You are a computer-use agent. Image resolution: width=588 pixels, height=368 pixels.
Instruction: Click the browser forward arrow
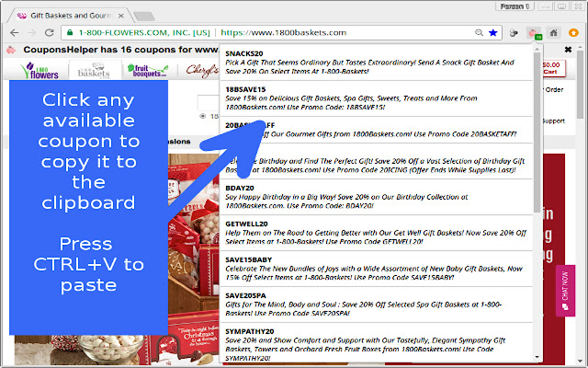(x=32, y=33)
